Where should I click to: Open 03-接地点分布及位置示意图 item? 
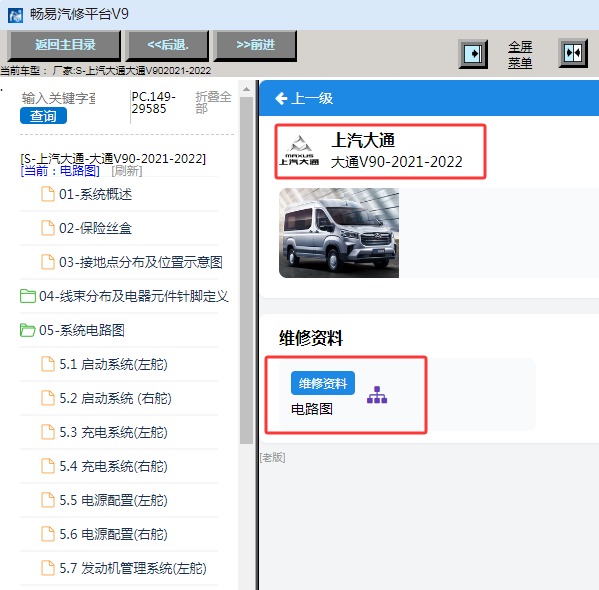click(x=141, y=262)
